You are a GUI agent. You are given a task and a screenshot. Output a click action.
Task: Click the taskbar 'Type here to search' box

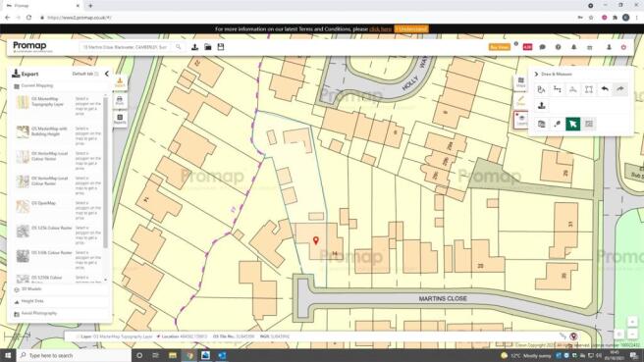pos(74,355)
